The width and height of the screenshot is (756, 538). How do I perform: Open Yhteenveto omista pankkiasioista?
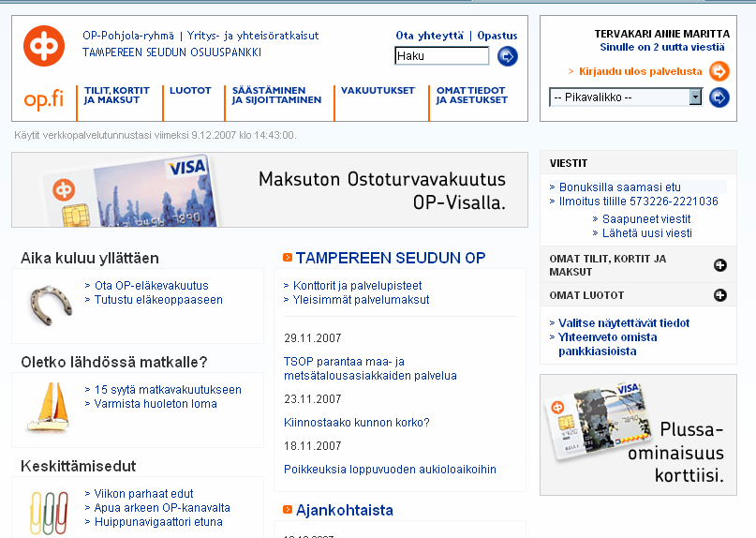[x=607, y=344]
